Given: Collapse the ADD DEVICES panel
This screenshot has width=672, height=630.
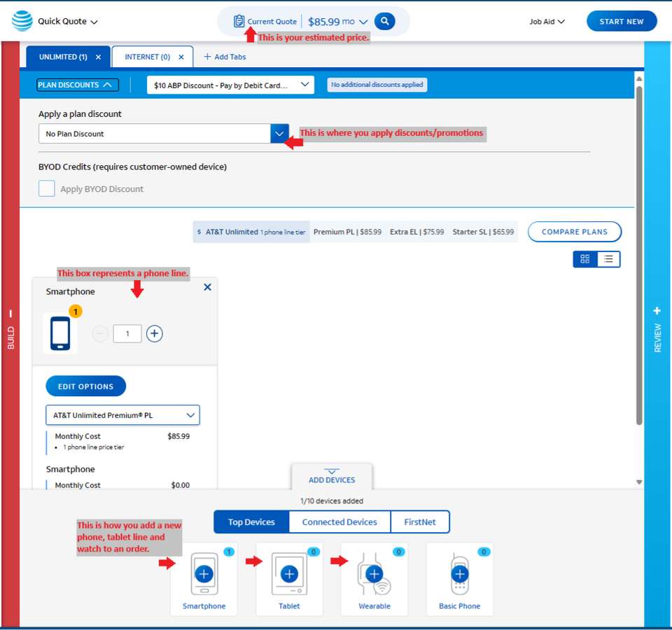Looking at the screenshot, I should 332,476.
